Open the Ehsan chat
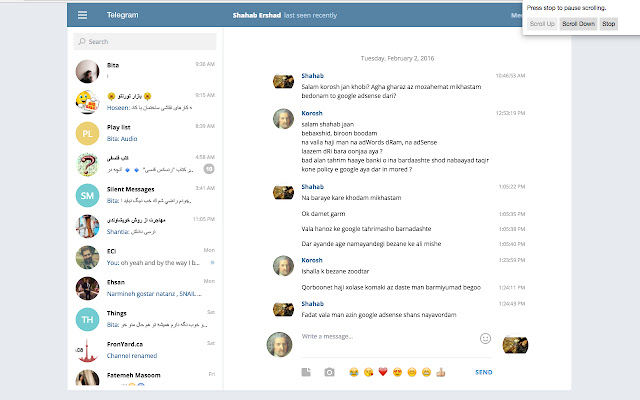The width and height of the screenshot is (640, 400). click(x=145, y=288)
